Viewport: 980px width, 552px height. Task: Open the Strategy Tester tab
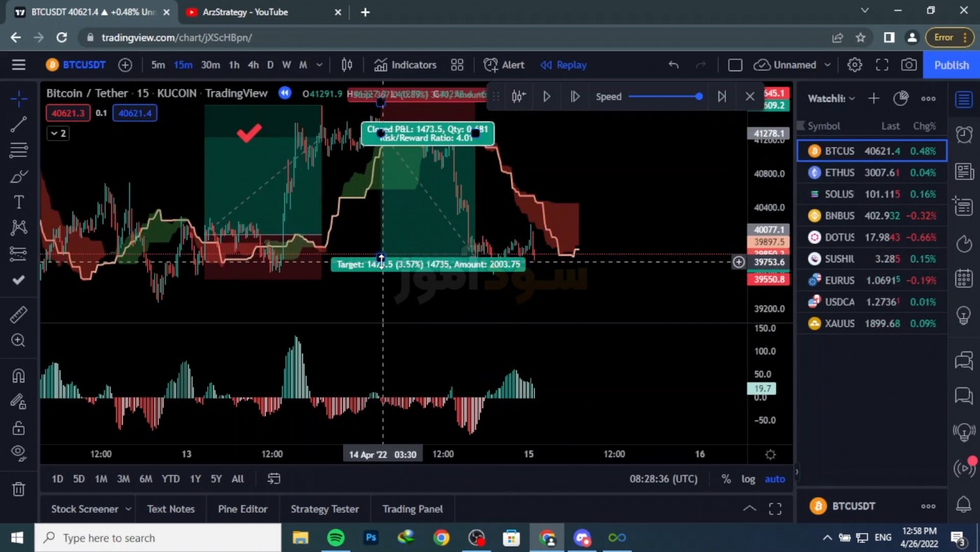click(x=325, y=509)
